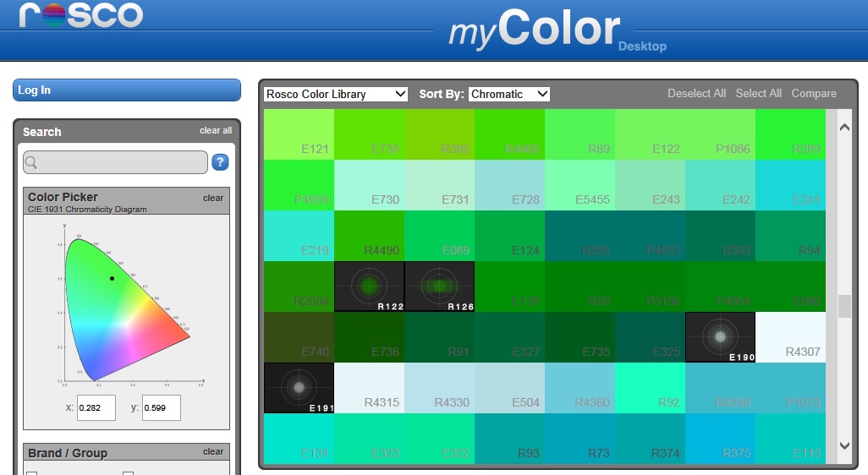Image resolution: width=868 pixels, height=475 pixels.
Task: Select the R4490 green color swatch
Action: (369, 236)
